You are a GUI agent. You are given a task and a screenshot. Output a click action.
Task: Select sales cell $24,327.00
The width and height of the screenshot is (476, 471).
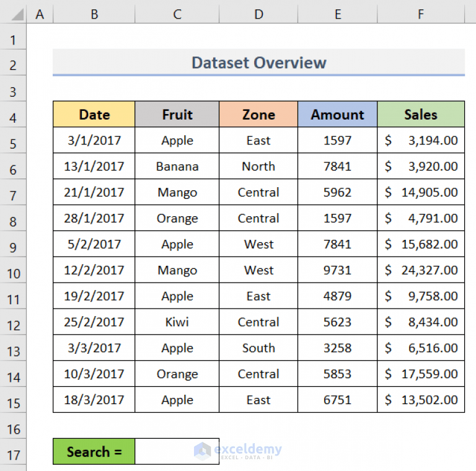pyautogui.click(x=421, y=270)
